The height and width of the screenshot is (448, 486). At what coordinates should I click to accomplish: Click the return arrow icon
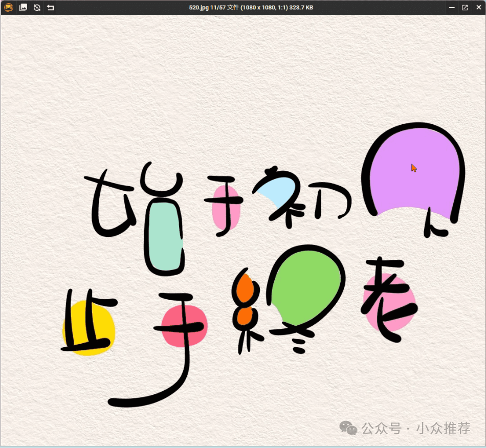tap(50, 8)
